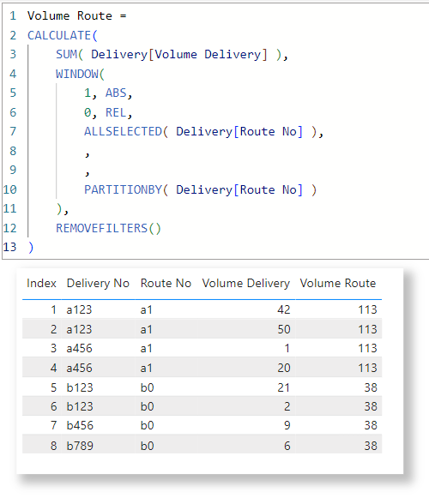Click the ALLSELECTED function on line 7
The width and height of the screenshot is (429, 504).
click(123, 131)
